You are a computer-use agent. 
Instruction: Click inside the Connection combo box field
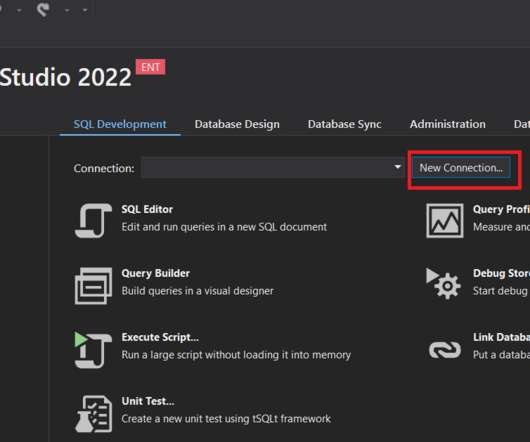point(272,167)
